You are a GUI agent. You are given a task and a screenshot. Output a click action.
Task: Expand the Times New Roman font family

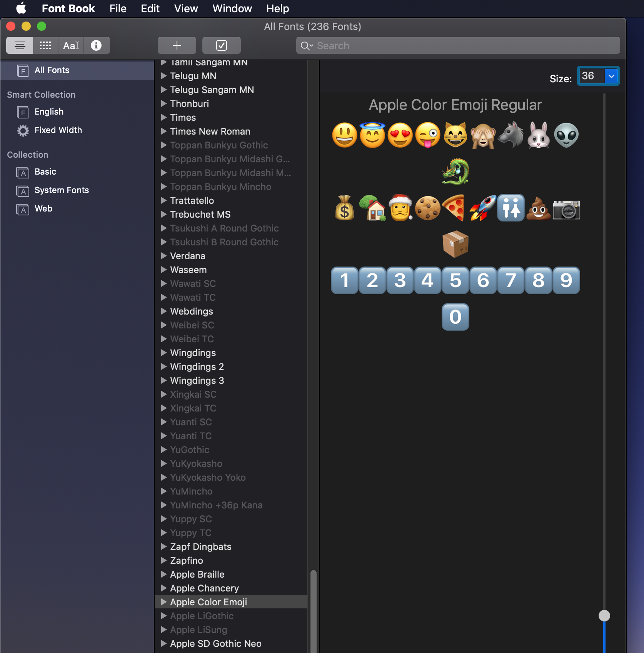164,131
